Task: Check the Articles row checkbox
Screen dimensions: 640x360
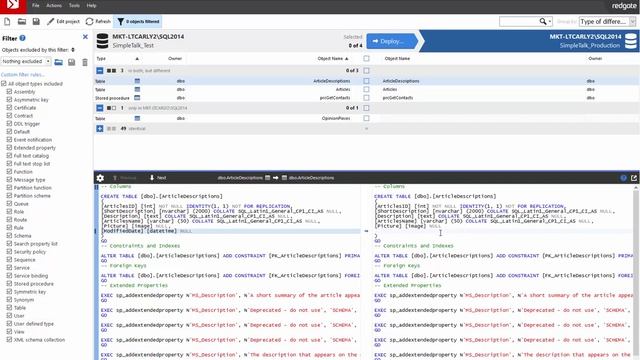Action: point(367,89)
